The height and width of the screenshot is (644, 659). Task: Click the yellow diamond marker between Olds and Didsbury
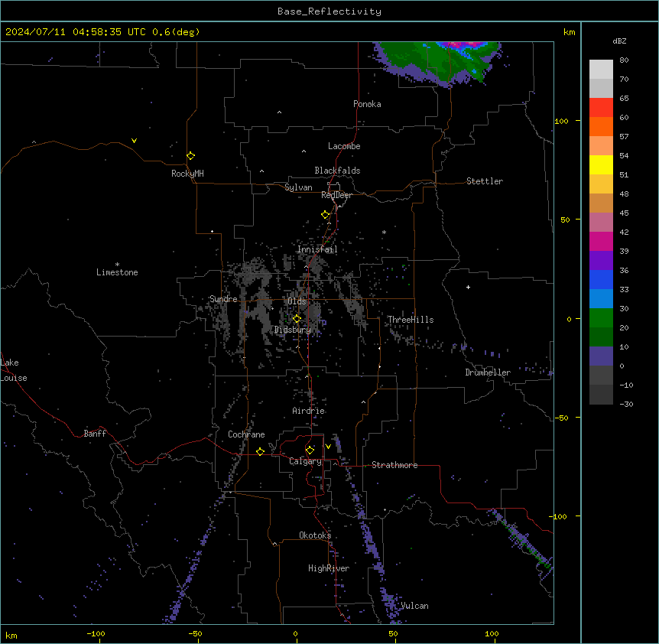click(297, 319)
